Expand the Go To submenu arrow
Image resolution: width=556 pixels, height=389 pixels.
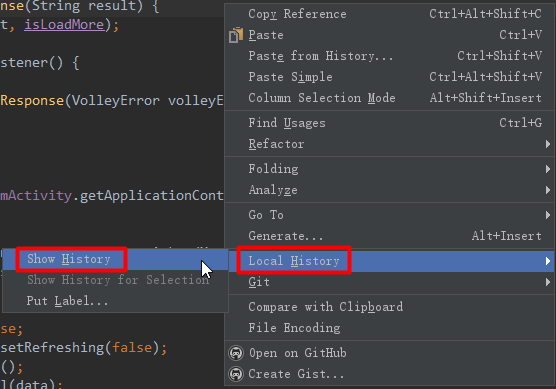click(548, 215)
